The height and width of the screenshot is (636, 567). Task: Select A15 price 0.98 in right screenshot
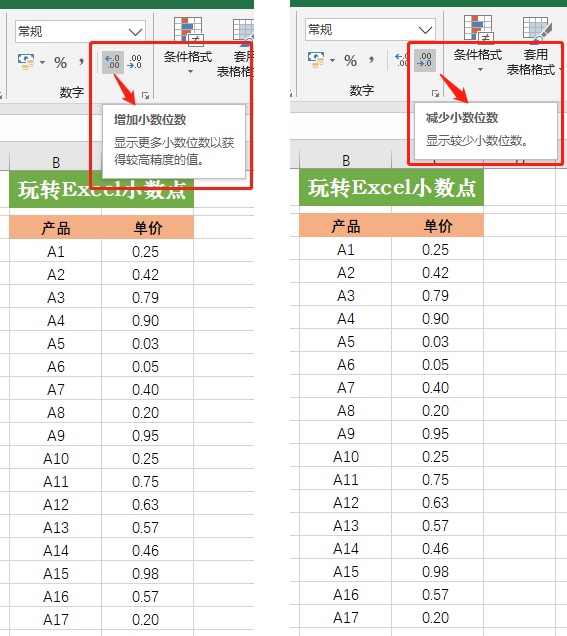pos(436,572)
